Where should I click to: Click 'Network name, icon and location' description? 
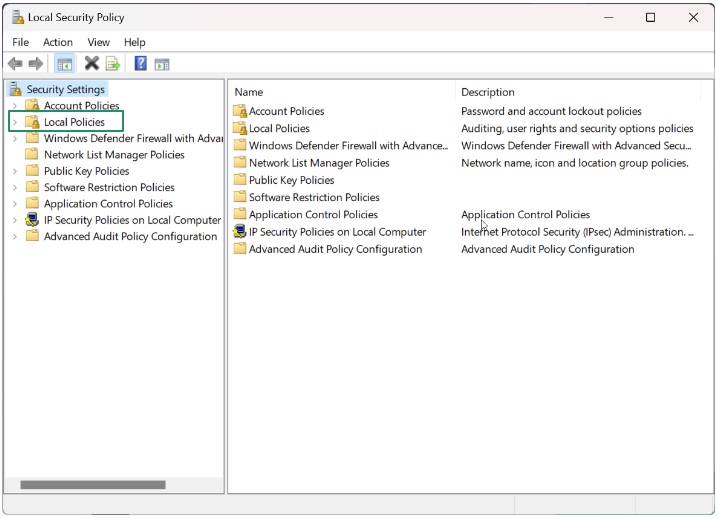pyautogui.click(x=575, y=163)
